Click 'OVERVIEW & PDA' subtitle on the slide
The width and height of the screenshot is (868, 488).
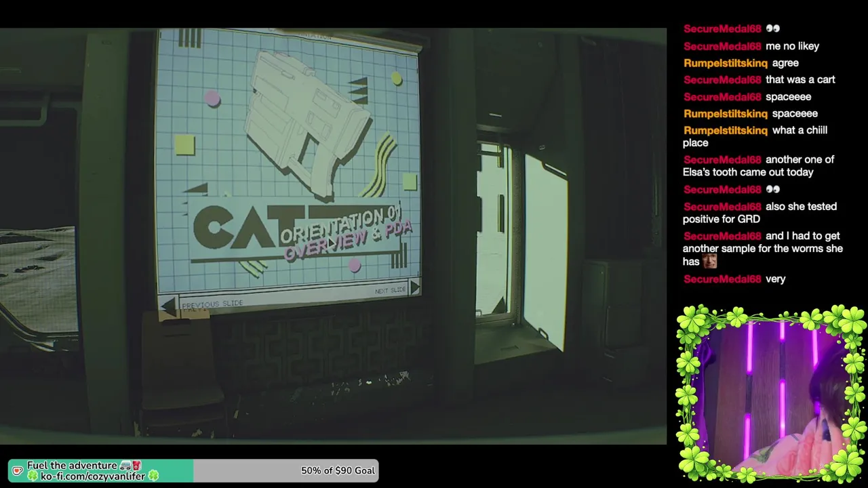348,241
